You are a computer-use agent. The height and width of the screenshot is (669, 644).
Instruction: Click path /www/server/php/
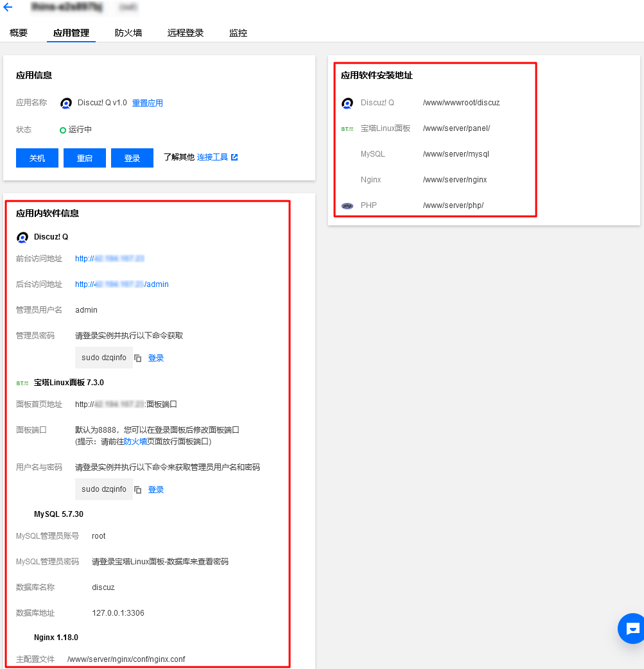tap(453, 205)
